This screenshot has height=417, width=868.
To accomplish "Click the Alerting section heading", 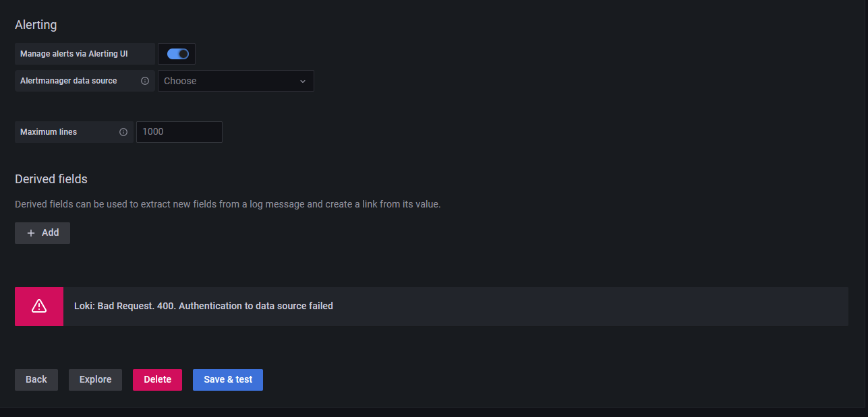I will coord(36,25).
